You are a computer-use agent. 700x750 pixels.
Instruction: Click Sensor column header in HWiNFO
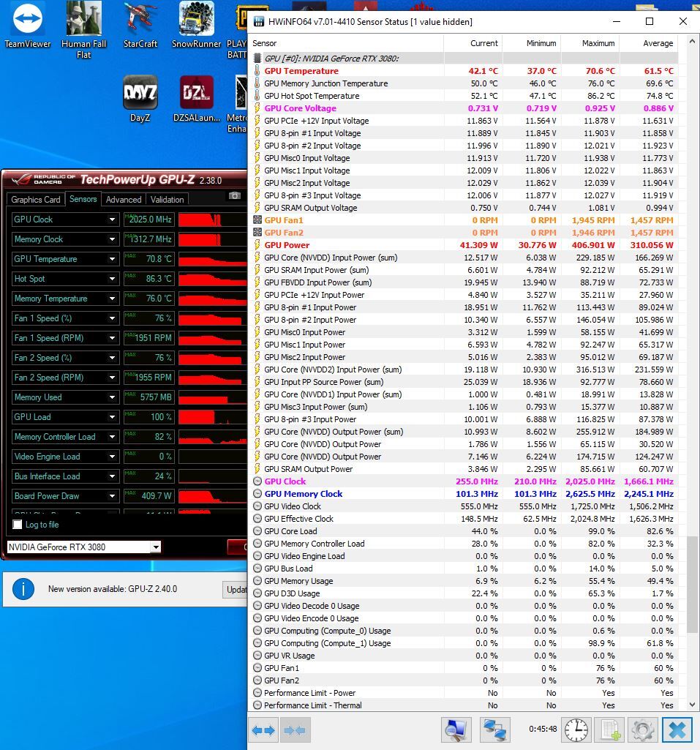(x=347, y=43)
